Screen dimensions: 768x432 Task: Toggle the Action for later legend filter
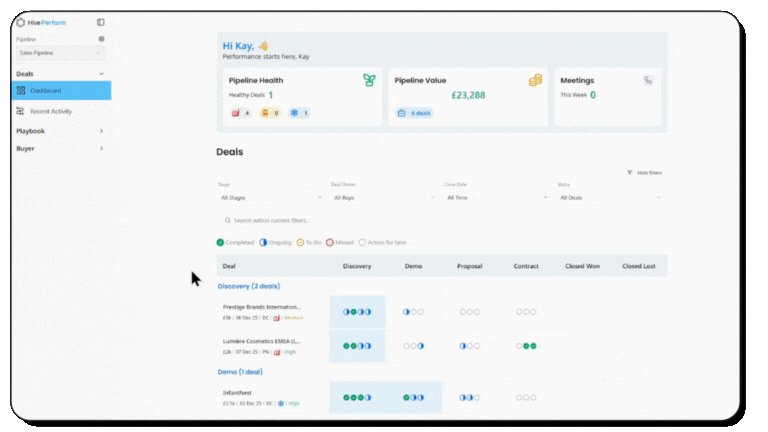(383, 242)
